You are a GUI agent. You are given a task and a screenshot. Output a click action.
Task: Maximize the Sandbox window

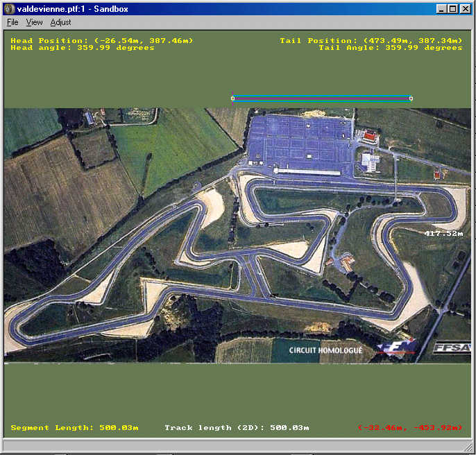[x=453, y=9]
